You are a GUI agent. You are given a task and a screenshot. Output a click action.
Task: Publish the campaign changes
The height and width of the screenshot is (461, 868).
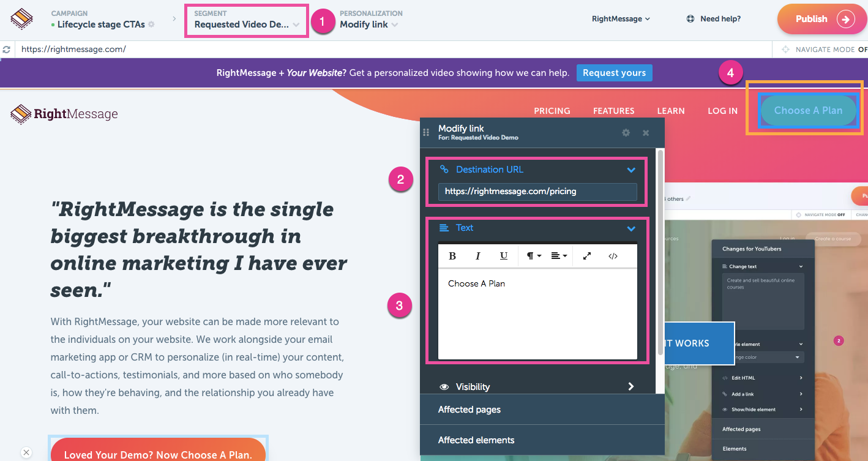(822, 19)
